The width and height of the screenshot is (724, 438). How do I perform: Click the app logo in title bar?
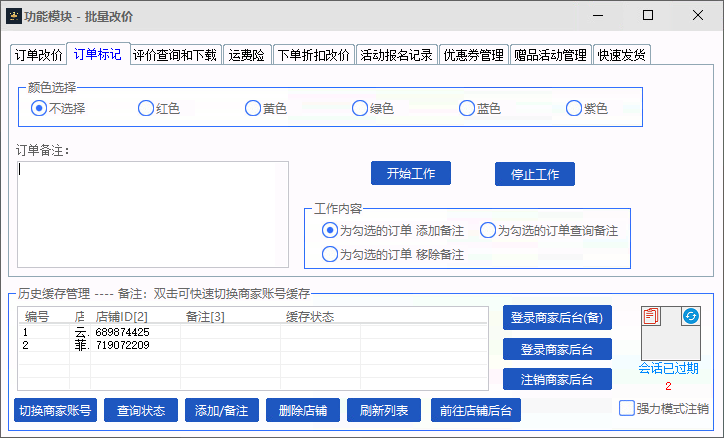point(15,16)
